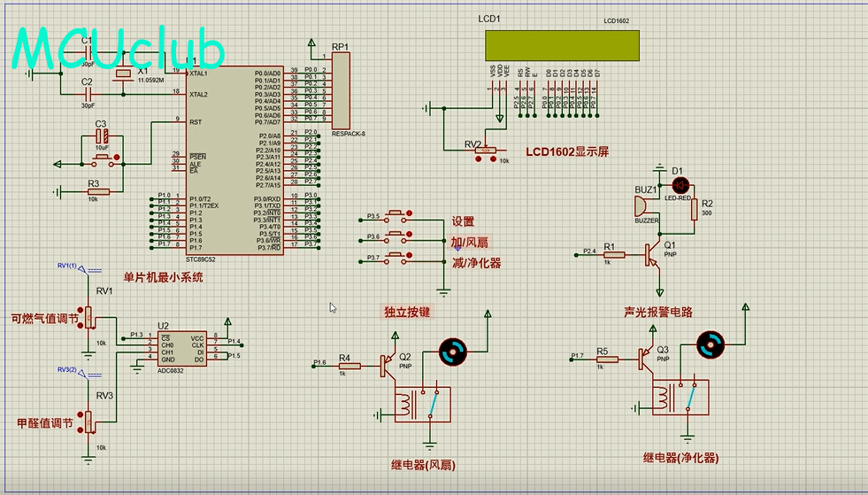Click the 11.0592M crystal frequency text
Screen dimensions: 868x495
click(x=150, y=81)
